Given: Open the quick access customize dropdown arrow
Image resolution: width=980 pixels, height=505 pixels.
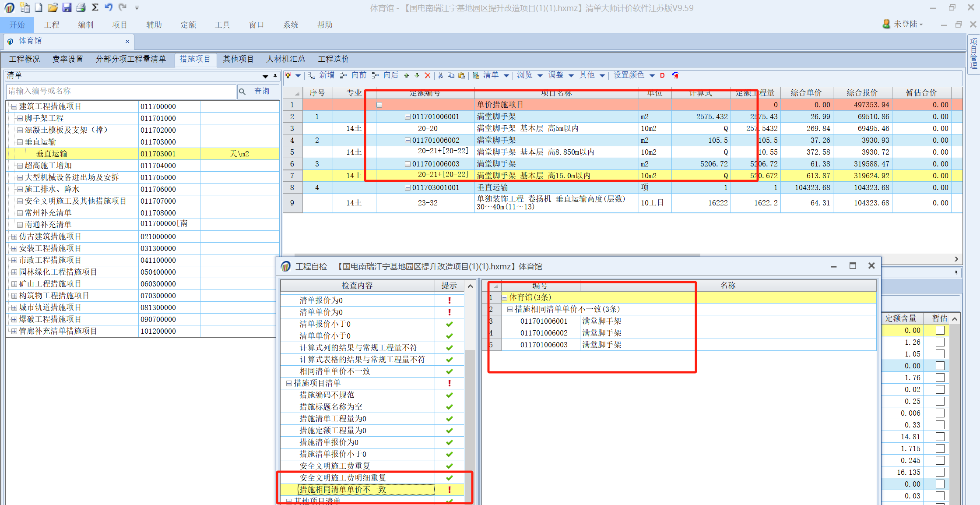Looking at the screenshot, I should click(x=137, y=8).
